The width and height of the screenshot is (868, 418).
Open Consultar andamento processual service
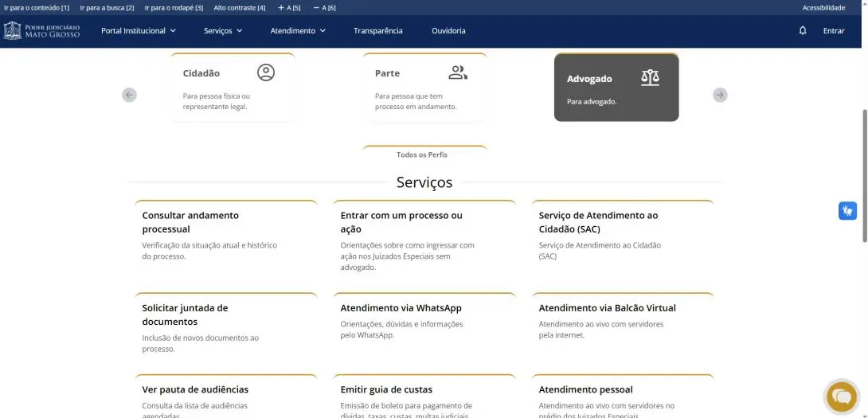click(190, 222)
